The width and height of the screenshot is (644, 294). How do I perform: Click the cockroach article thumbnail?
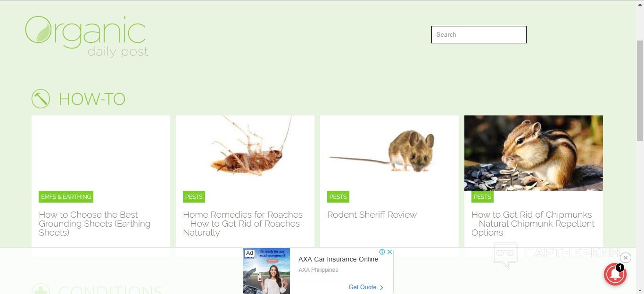245,153
